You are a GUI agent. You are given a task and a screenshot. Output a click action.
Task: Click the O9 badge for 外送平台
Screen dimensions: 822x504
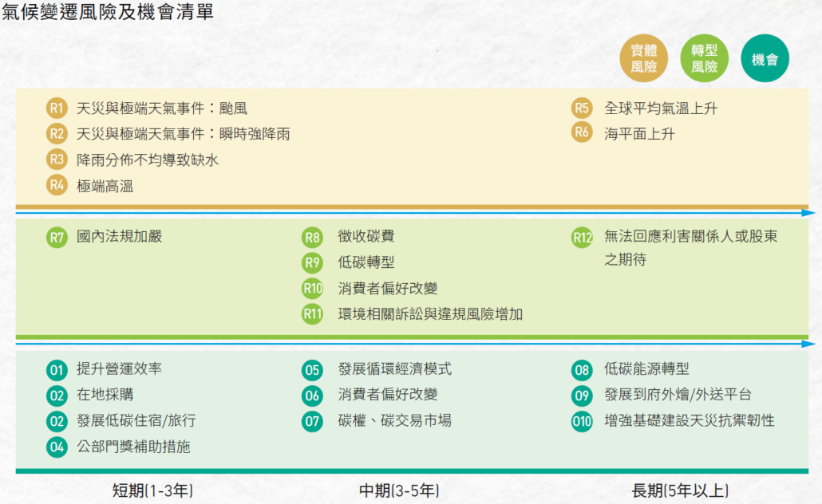point(582,396)
